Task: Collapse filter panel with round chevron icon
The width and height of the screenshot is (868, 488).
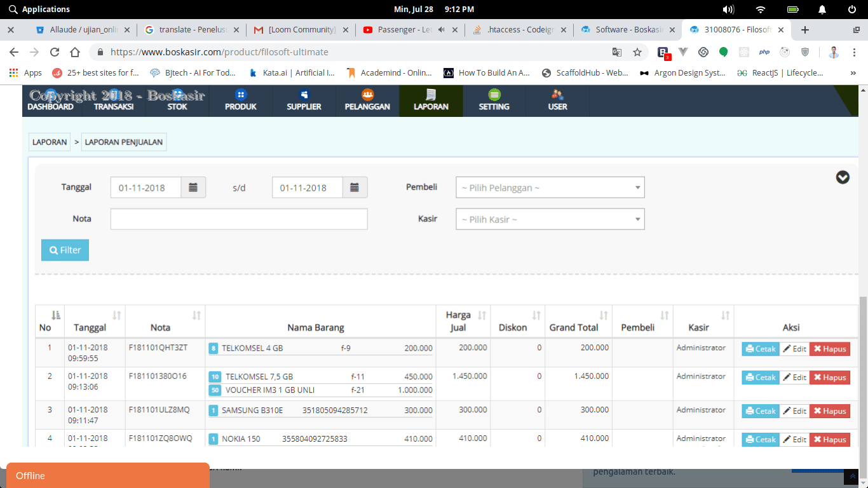Action: pos(843,177)
